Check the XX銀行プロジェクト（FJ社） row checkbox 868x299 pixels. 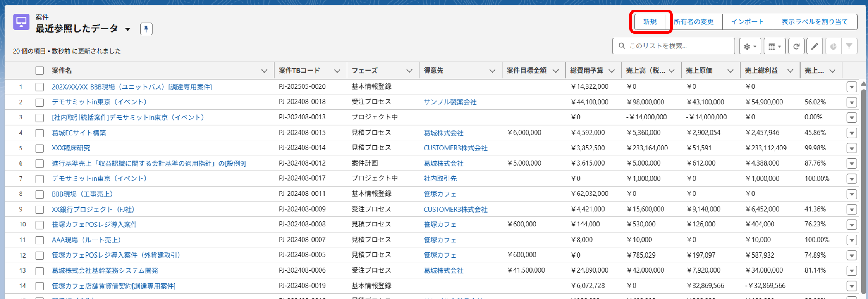click(40, 210)
